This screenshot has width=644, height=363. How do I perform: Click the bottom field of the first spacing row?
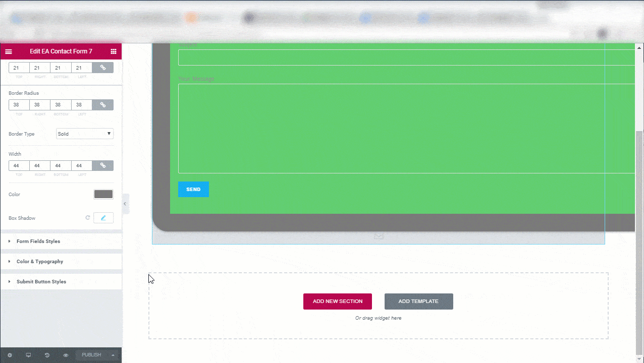point(61,68)
